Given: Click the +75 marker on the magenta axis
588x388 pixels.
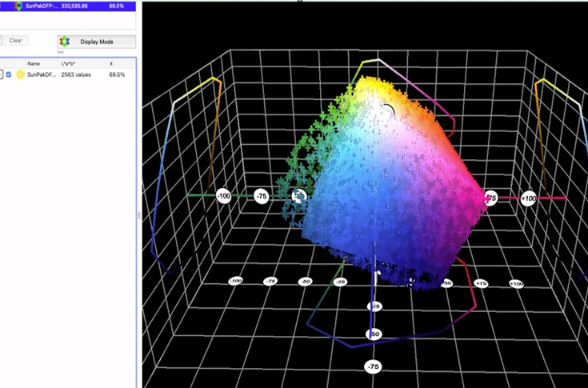Looking at the screenshot, I should (490, 198).
